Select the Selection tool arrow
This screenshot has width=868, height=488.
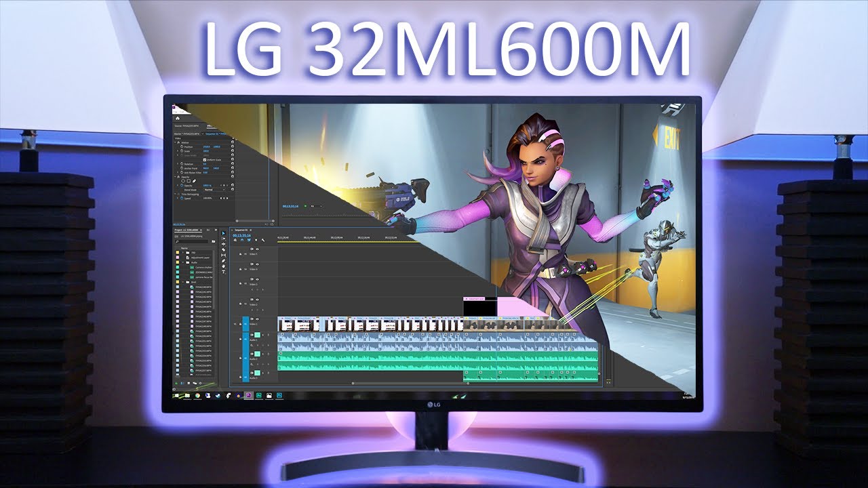[223, 233]
